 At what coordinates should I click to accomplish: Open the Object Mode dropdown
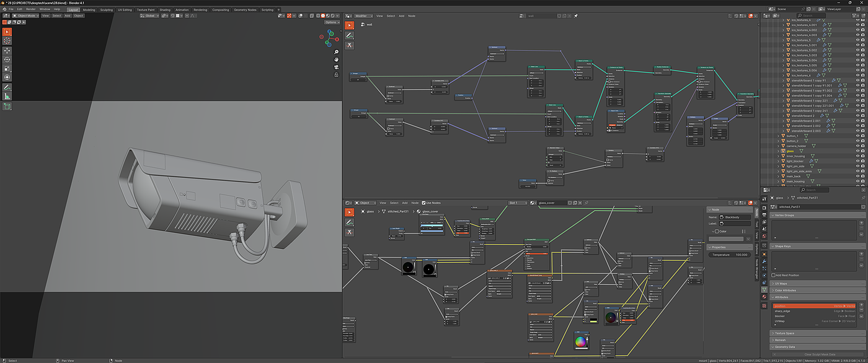coord(26,15)
